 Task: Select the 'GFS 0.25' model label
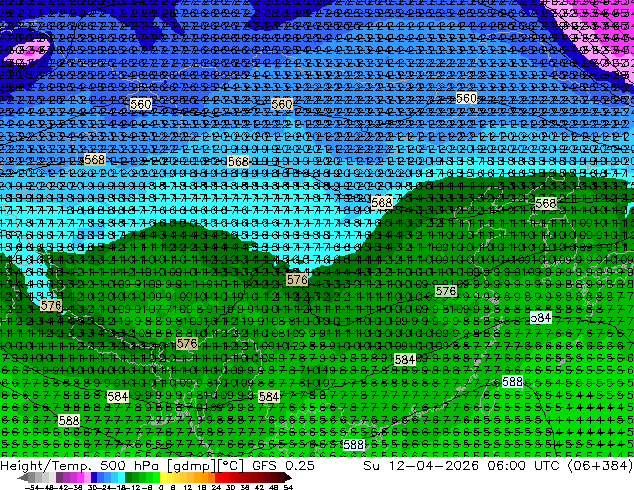(x=283, y=466)
